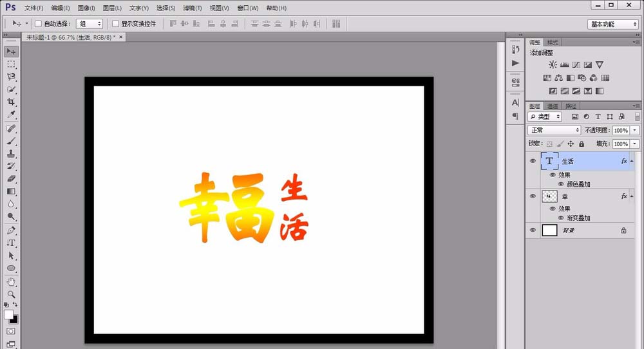Select the Clone Stamp tool
Screen dimensions: 644x349
[x=11, y=153]
